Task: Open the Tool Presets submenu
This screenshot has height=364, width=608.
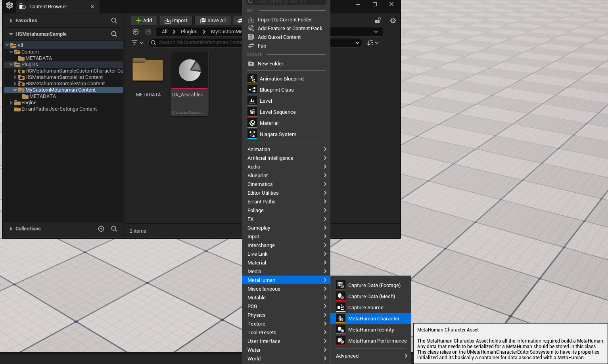Action: (286, 332)
